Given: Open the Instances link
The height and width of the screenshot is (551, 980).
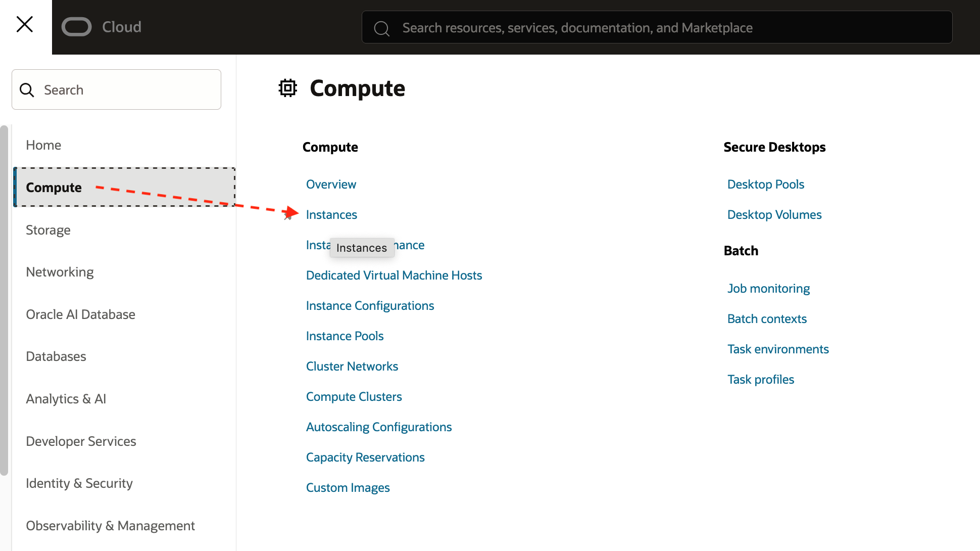Looking at the screenshot, I should [x=331, y=214].
